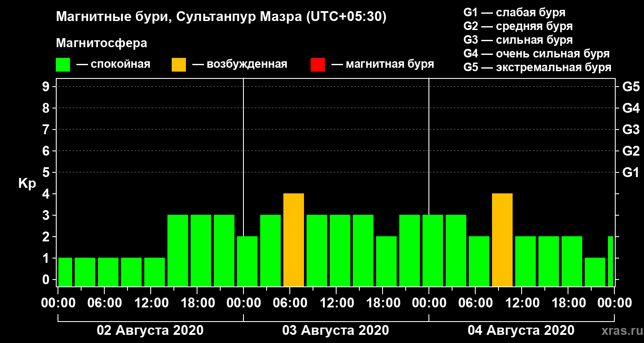Click the 'Магнитосфера' heading
The height and width of the screenshot is (343, 644).
(x=101, y=43)
